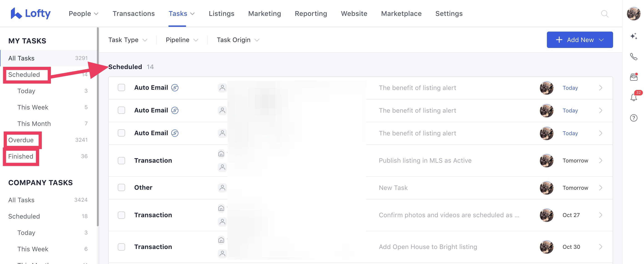Navigate to the Marketing menu item

[x=264, y=13]
